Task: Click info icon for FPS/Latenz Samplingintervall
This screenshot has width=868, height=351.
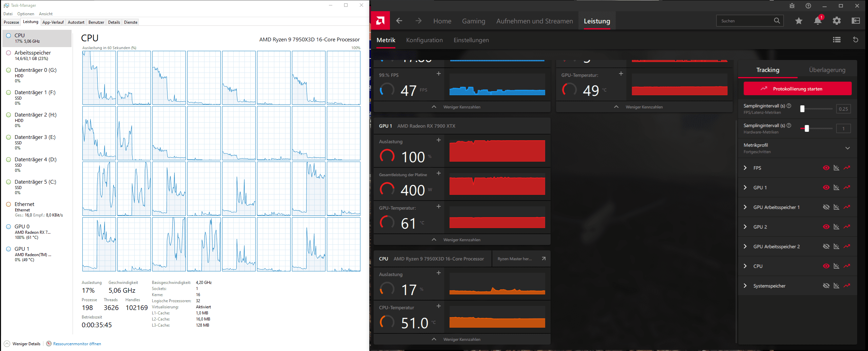Action: point(789,106)
